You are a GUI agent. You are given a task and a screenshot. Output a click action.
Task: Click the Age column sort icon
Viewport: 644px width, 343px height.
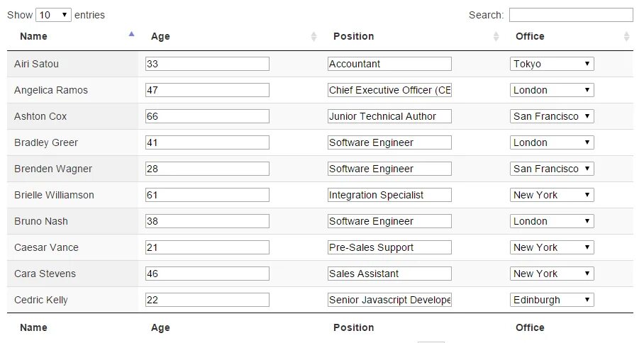click(x=313, y=36)
